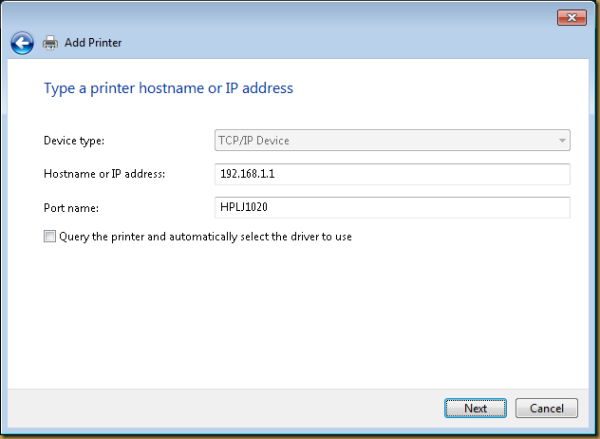Click the 'Device type:' label
Image resolution: width=600 pixels, height=439 pixels.
pos(74,141)
